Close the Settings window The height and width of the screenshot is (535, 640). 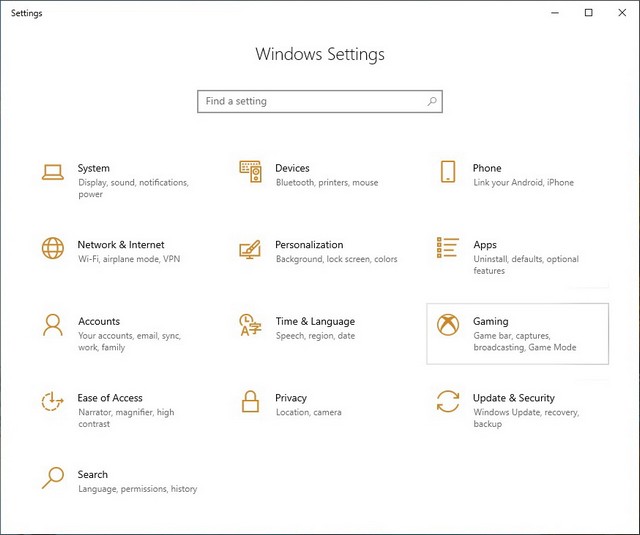(x=622, y=13)
